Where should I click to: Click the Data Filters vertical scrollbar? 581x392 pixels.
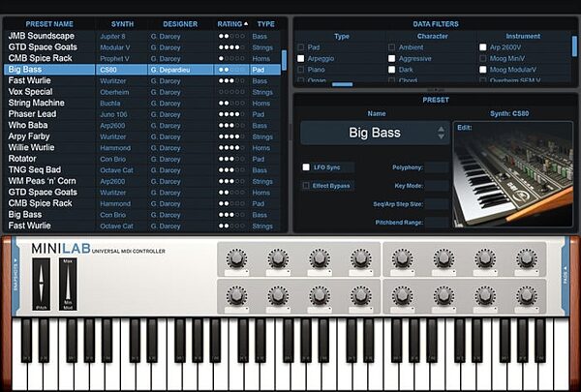click(x=574, y=46)
